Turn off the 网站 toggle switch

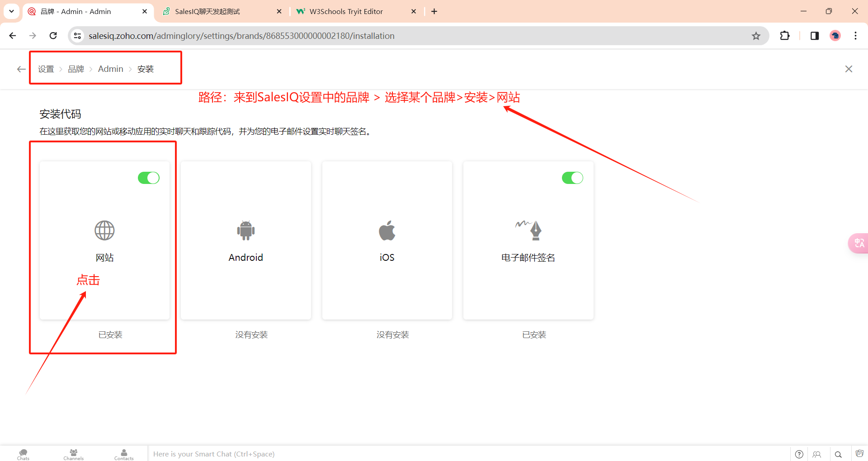[x=149, y=178]
